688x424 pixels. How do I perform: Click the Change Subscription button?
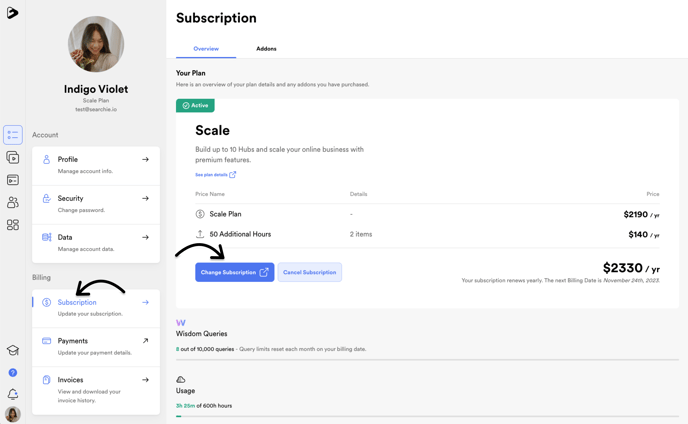pyautogui.click(x=235, y=272)
